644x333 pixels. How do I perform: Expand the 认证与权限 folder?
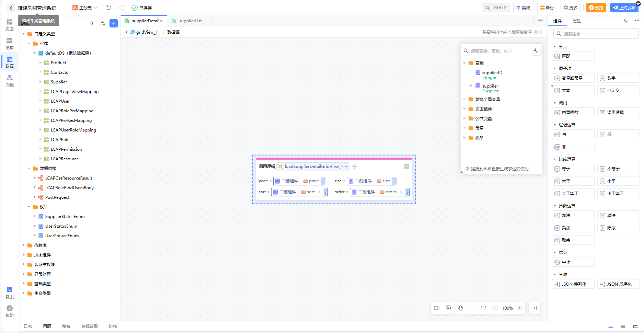[24, 264]
